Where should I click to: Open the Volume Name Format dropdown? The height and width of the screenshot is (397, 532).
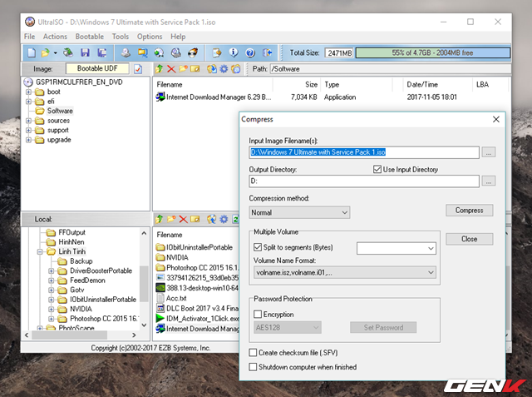(x=345, y=272)
